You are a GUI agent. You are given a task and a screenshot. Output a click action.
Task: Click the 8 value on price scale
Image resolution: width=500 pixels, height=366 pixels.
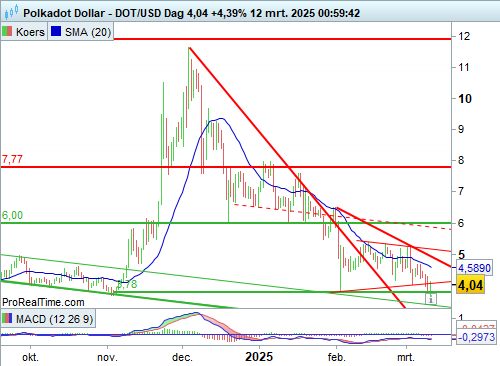click(x=461, y=160)
